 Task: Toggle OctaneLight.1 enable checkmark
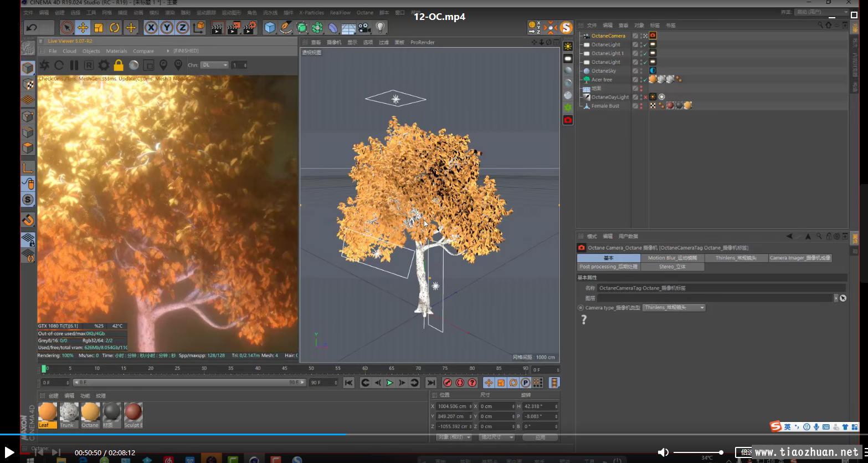pos(645,53)
